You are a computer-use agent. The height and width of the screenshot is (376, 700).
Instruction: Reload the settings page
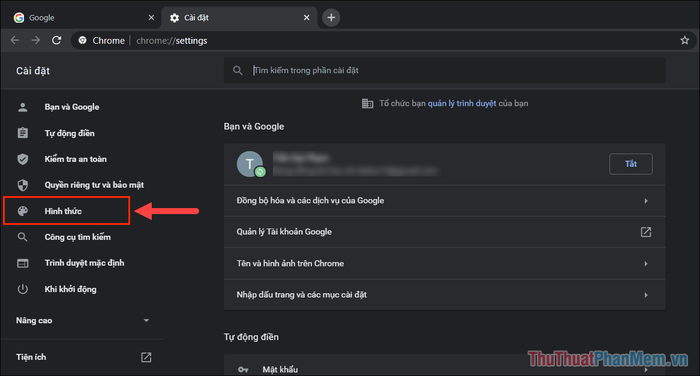57,41
